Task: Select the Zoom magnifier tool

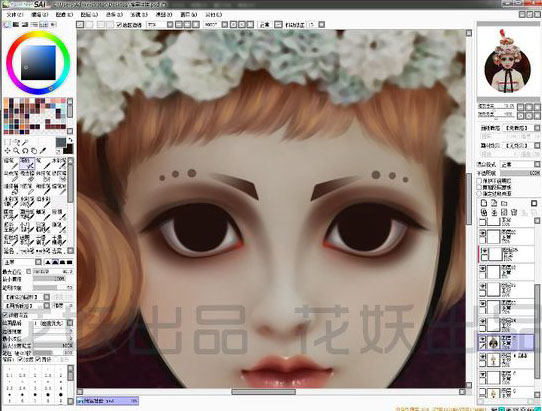Action: 16,151
